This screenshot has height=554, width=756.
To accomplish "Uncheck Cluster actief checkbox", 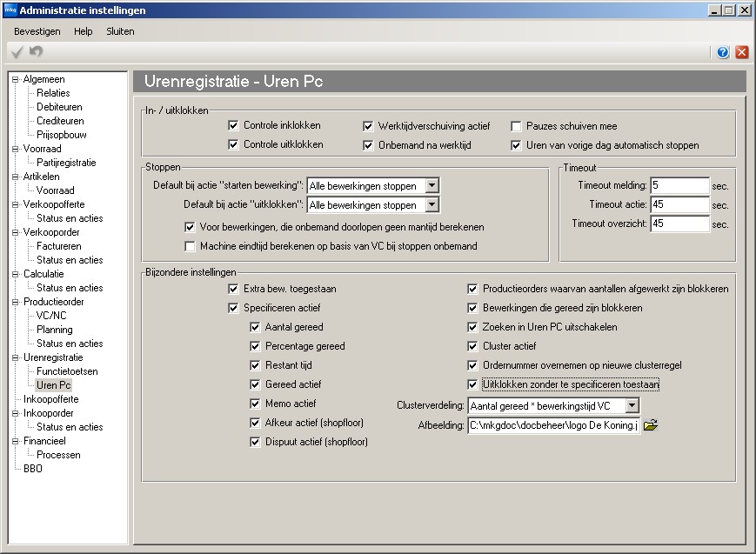I will [472, 346].
